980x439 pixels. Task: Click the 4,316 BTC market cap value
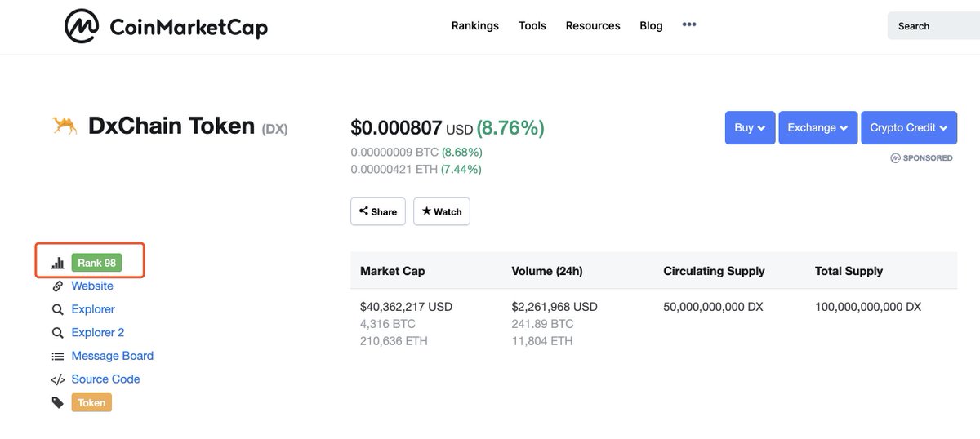[387, 324]
